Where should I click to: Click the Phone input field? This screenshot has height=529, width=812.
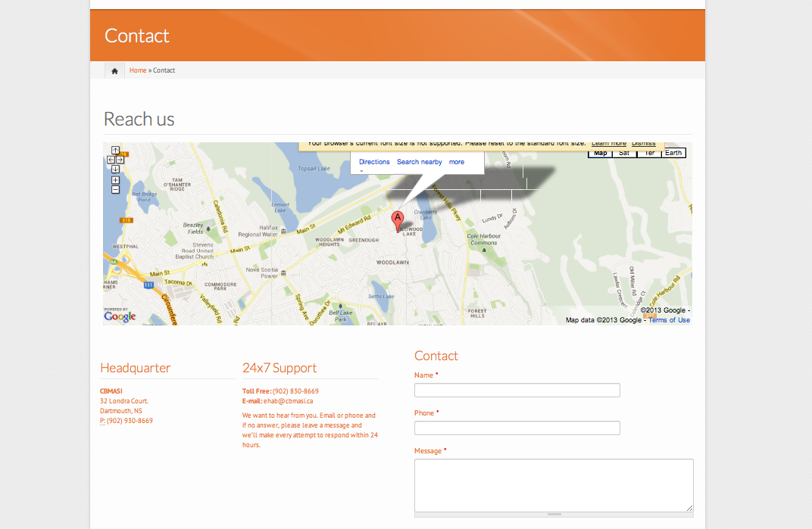[517, 428]
